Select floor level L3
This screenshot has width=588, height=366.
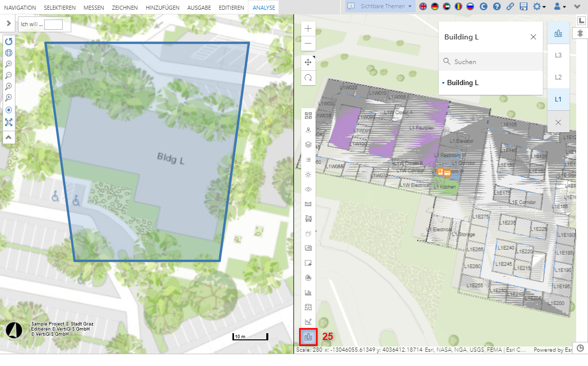click(x=558, y=55)
